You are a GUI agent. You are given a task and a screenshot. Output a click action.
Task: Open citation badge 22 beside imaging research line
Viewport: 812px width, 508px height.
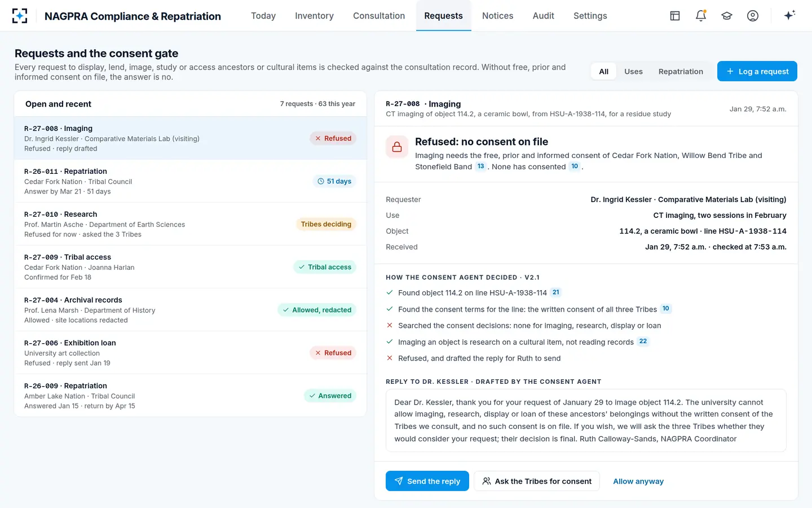(x=643, y=341)
